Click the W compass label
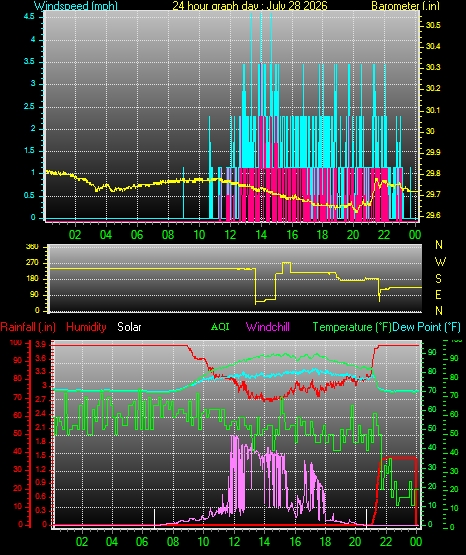The width and height of the screenshot is (466, 555). coord(440,262)
